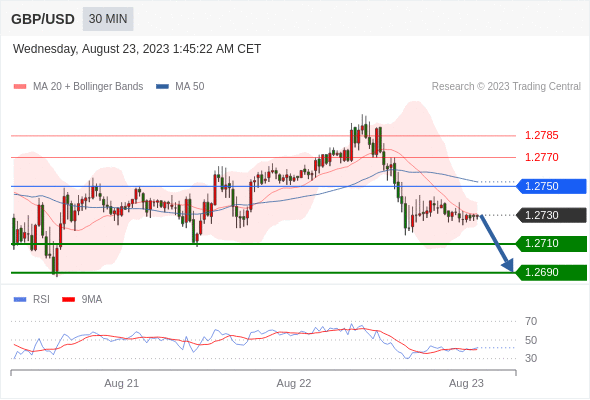Select the 1.2690 green support tag
590x400 pixels.
coord(551,272)
